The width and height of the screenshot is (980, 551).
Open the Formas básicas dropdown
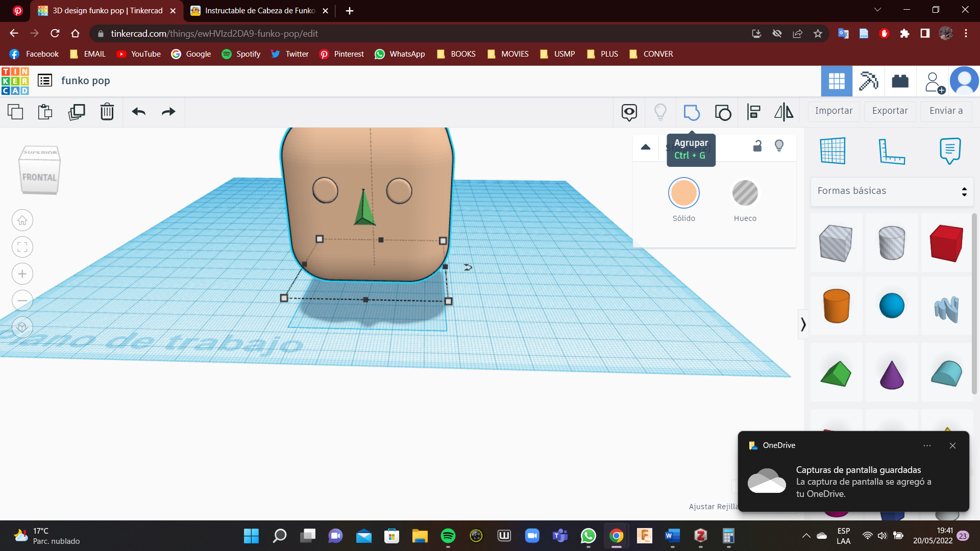[x=892, y=191]
